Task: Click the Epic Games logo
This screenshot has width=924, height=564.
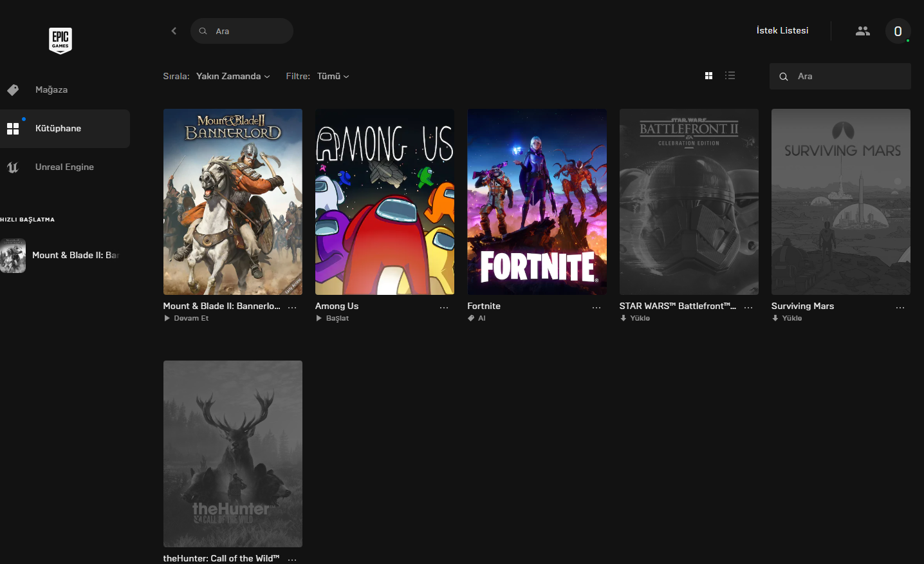Action: [60, 41]
